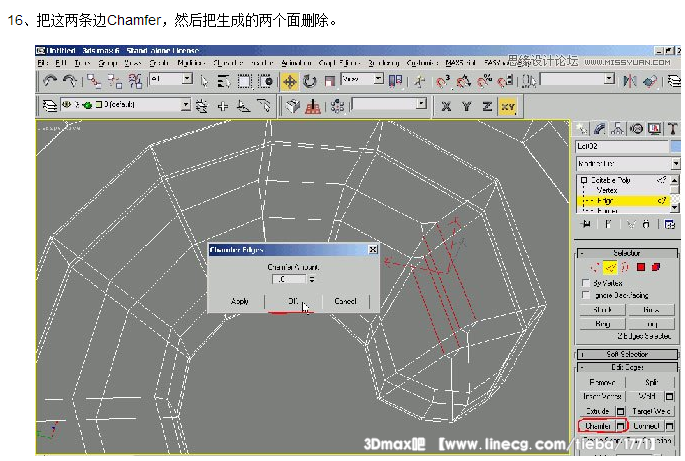Restrict movement to the X axis

point(446,106)
